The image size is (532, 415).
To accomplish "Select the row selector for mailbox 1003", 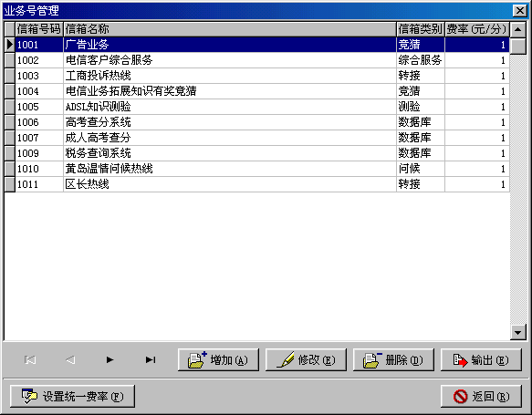I will tap(10, 76).
